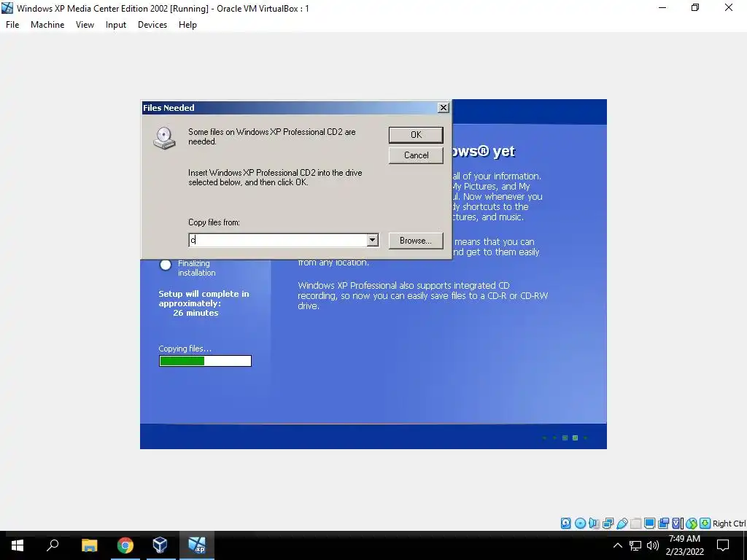Open the Input menu
Screen dimensions: 747x560
click(116, 25)
